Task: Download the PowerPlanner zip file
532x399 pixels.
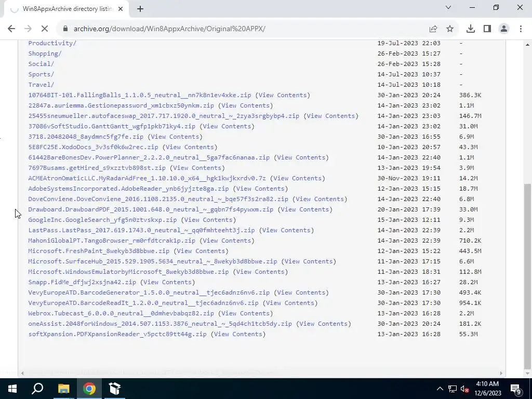Action: (x=149, y=157)
